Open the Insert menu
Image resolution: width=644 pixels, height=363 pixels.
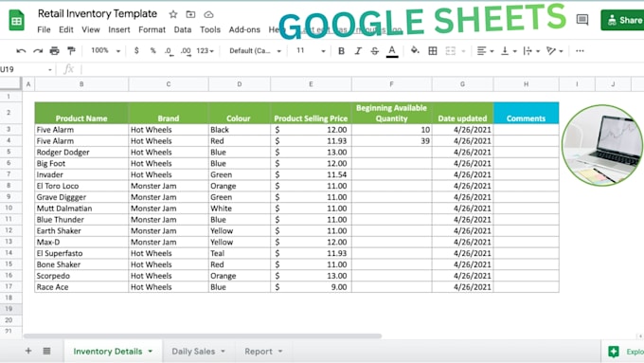pos(119,29)
